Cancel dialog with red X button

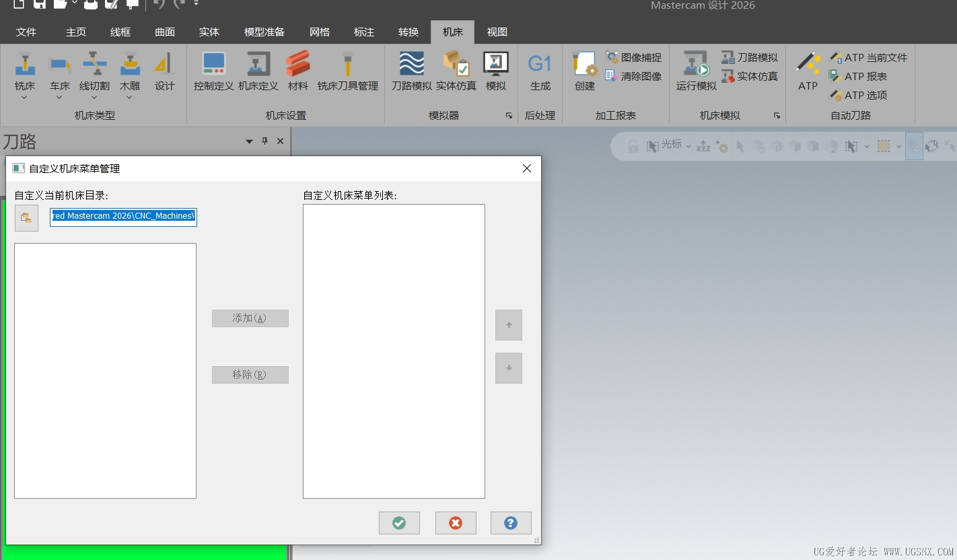pyautogui.click(x=456, y=523)
